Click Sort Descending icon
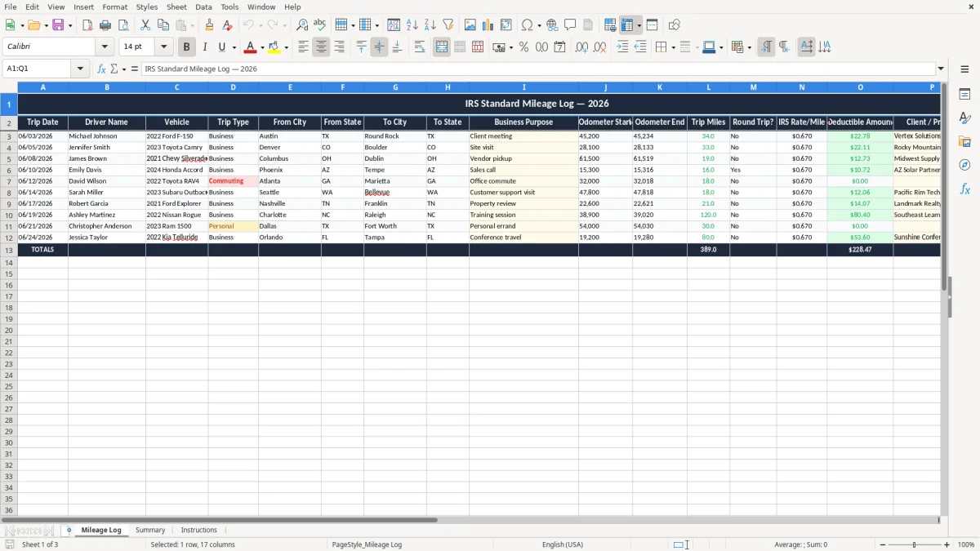The width and height of the screenshot is (980, 551). click(430, 25)
